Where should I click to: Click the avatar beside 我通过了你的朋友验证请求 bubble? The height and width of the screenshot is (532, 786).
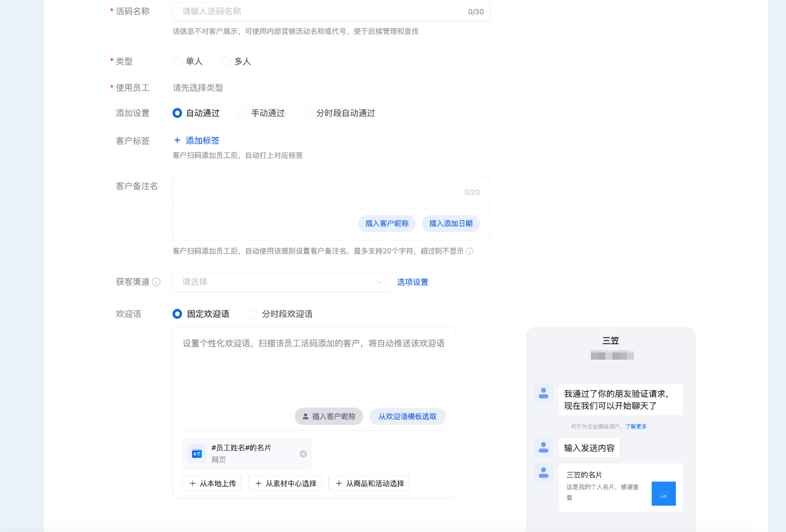(544, 394)
